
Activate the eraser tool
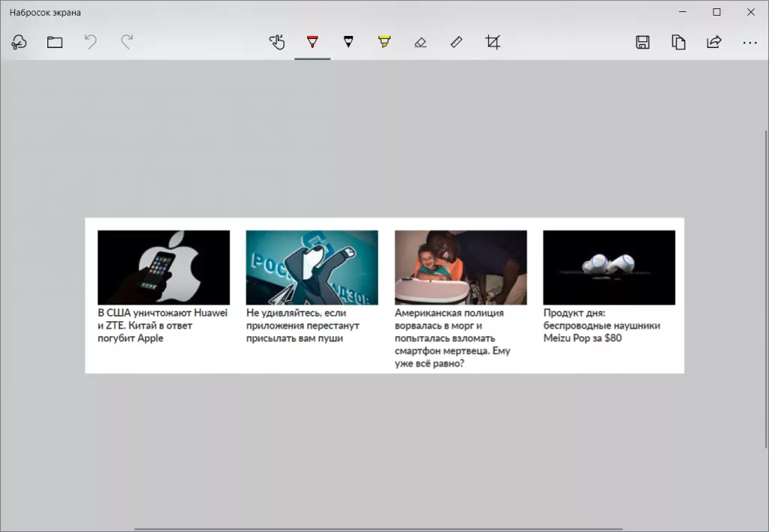(x=420, y=42)
